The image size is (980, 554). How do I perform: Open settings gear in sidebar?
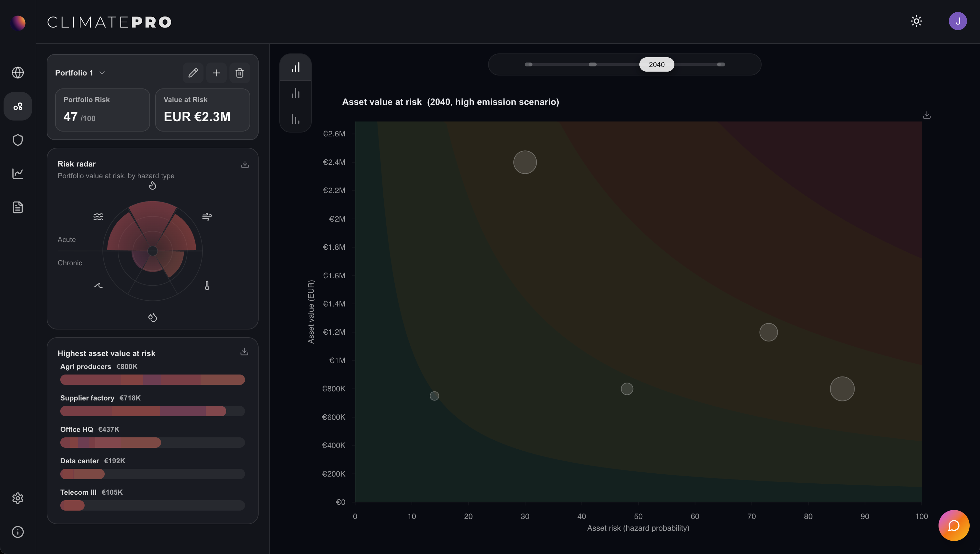tap(17, 498)
